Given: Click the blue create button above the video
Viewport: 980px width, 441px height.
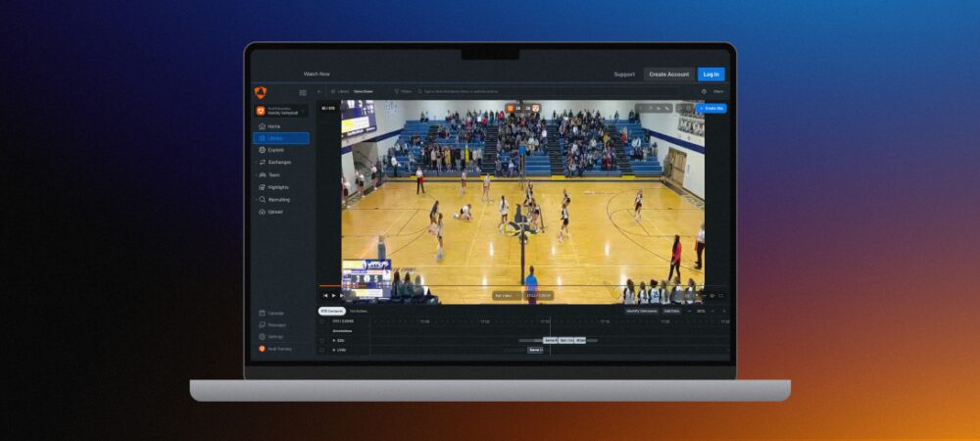Looking at the screenshot, I should [711, 108].
